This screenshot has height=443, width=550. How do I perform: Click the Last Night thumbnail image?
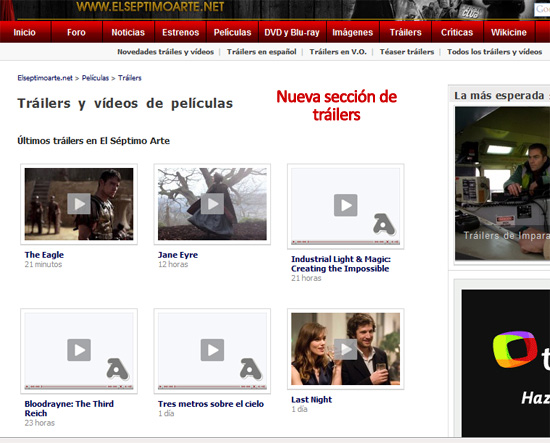tap(346, 349)
